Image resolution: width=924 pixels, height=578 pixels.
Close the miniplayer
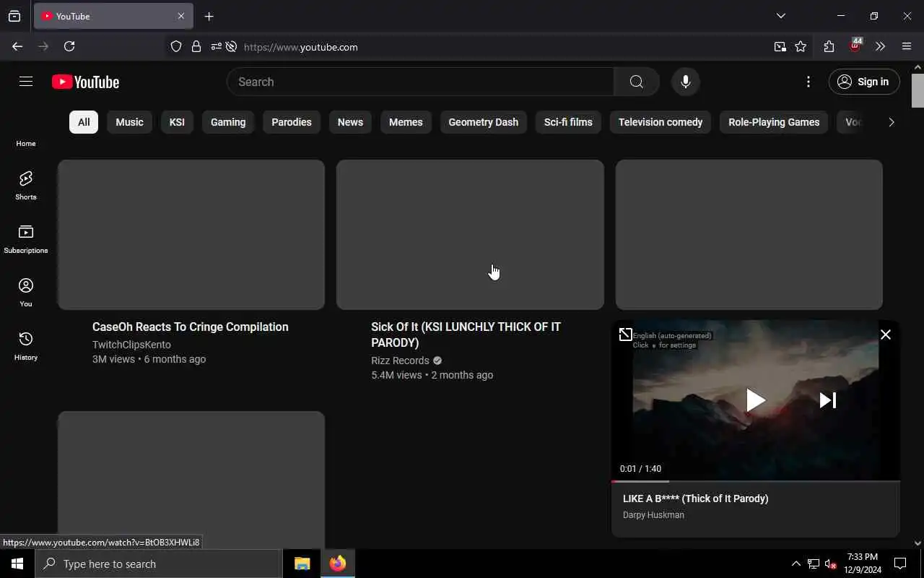[x=886, y=335]
